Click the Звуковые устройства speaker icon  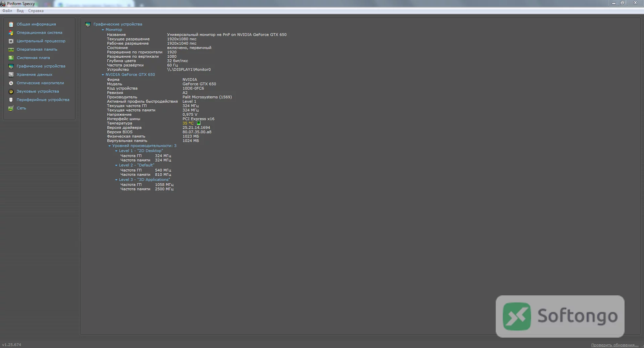(x=11, y=92)
